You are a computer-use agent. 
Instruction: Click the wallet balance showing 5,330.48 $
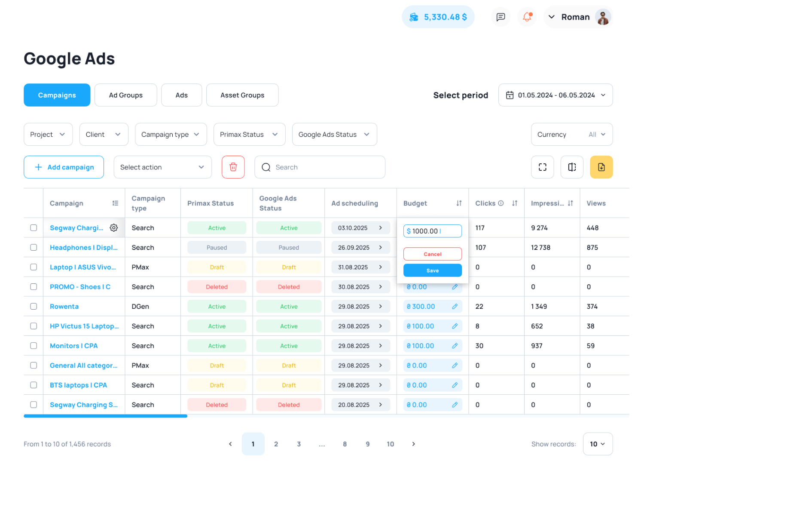point(438,17)
